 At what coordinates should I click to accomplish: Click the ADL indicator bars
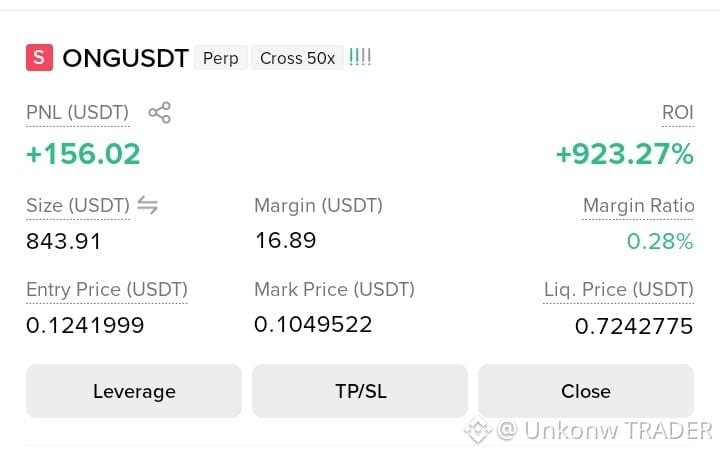click(x=360, y=57)
